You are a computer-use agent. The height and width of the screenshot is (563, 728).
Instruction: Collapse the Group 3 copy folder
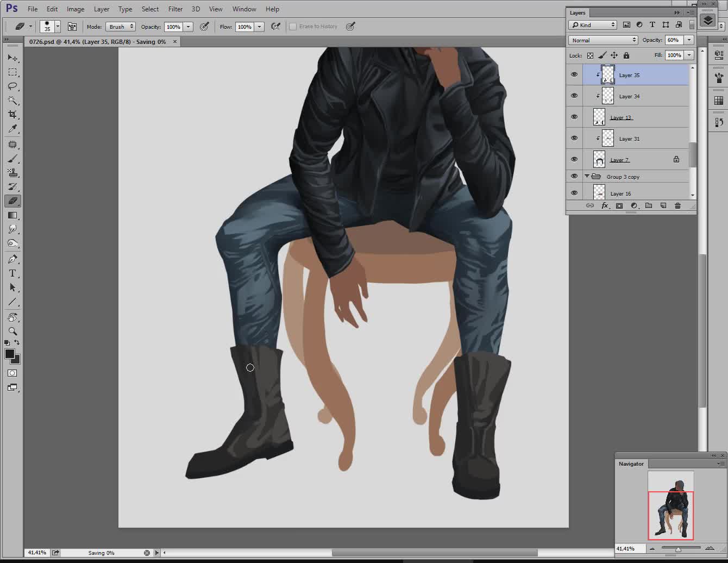(587, 177)
